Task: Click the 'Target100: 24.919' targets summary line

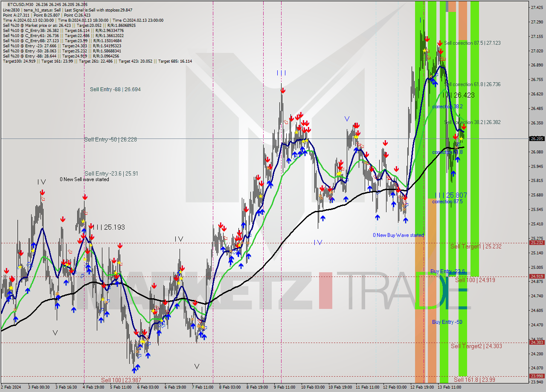Action: (x=97, y=61)
